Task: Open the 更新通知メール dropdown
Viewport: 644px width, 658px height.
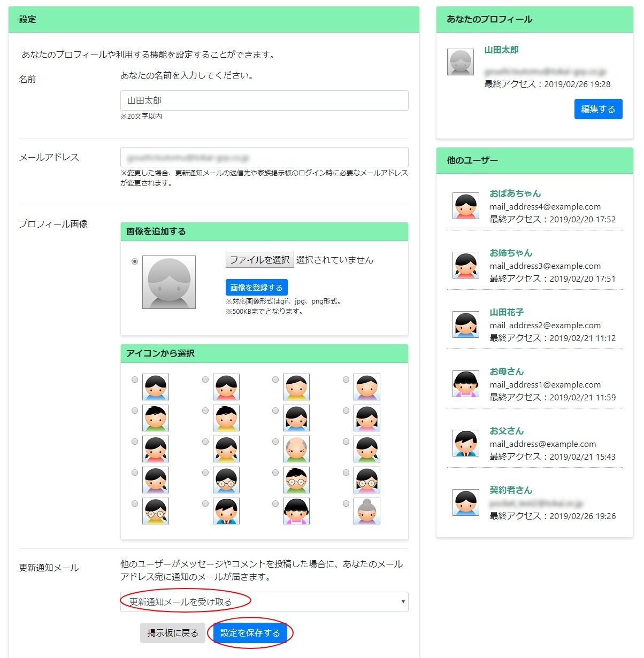Action: point(264,601)
